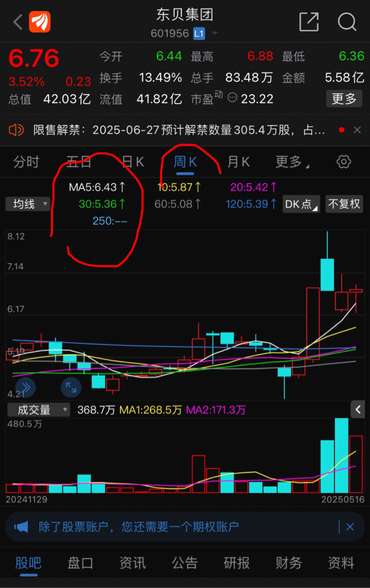Open the 研报 bottom tab
This screenshot has height=588, width=370.
pyautogui.click(x=237, y=563)
